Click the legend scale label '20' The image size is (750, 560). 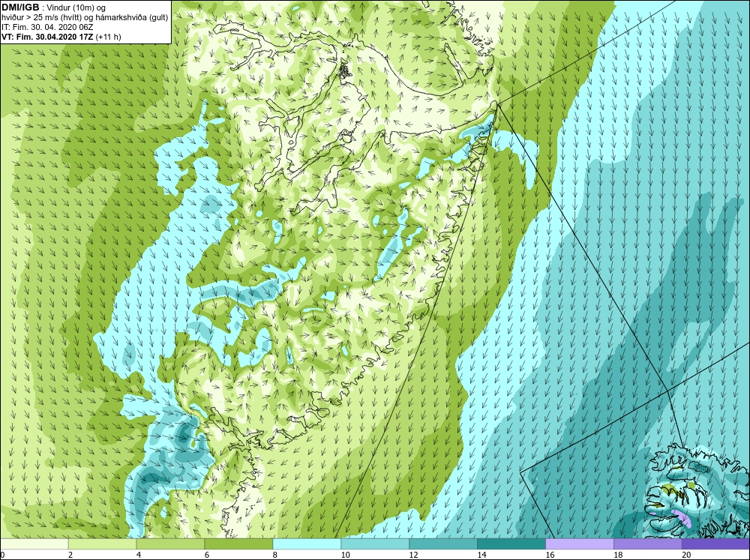686,555
